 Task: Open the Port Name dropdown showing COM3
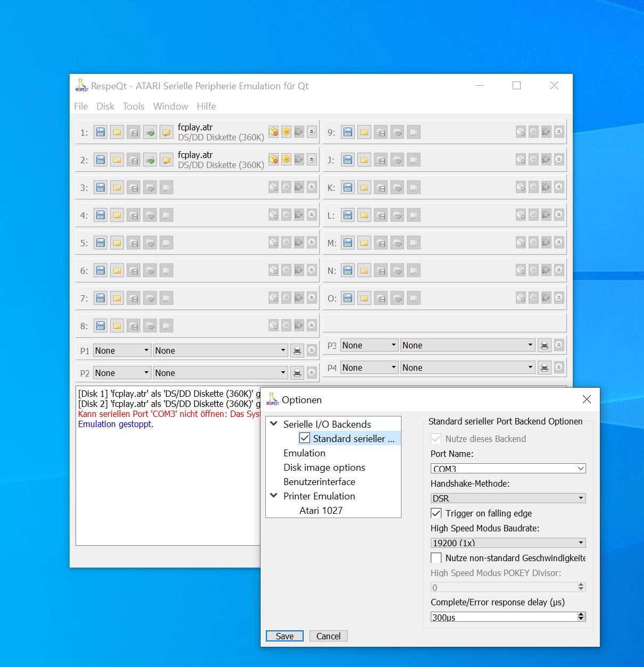click(508, 469)
